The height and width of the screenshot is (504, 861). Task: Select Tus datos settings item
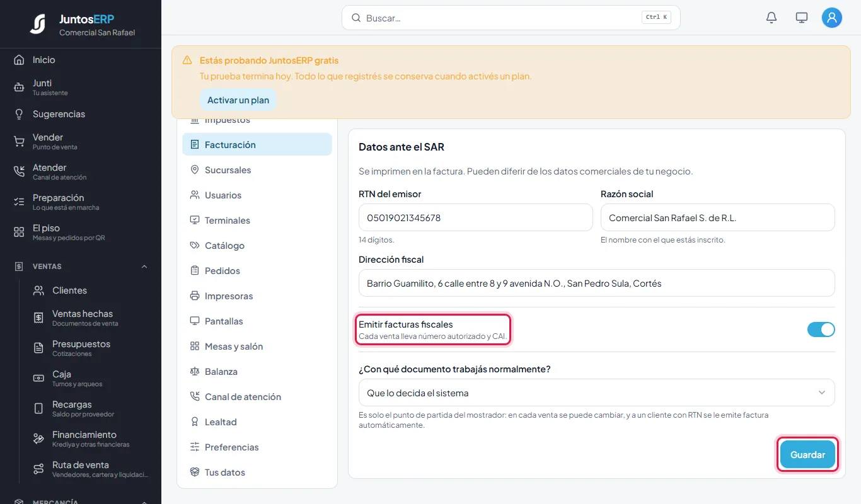(x=257, y=472)
